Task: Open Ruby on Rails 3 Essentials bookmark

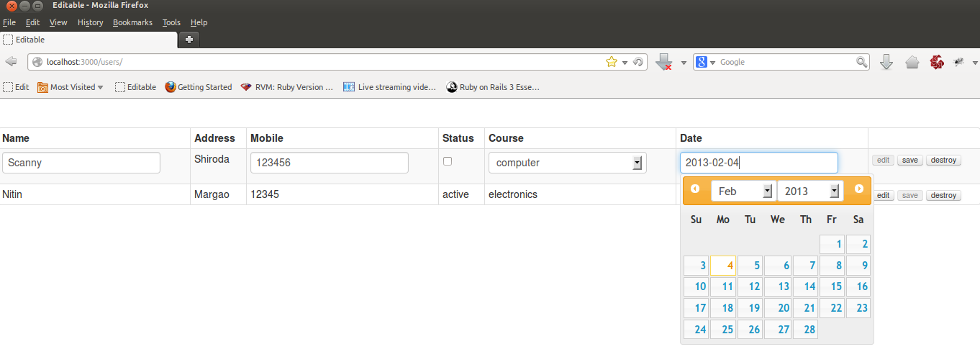Action: [x=493, y=87]
